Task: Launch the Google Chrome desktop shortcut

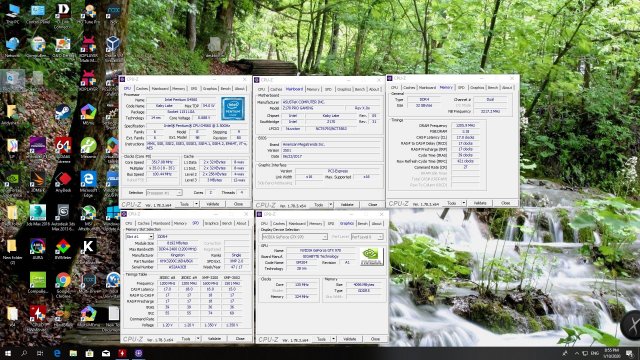Action: point(63,284)
